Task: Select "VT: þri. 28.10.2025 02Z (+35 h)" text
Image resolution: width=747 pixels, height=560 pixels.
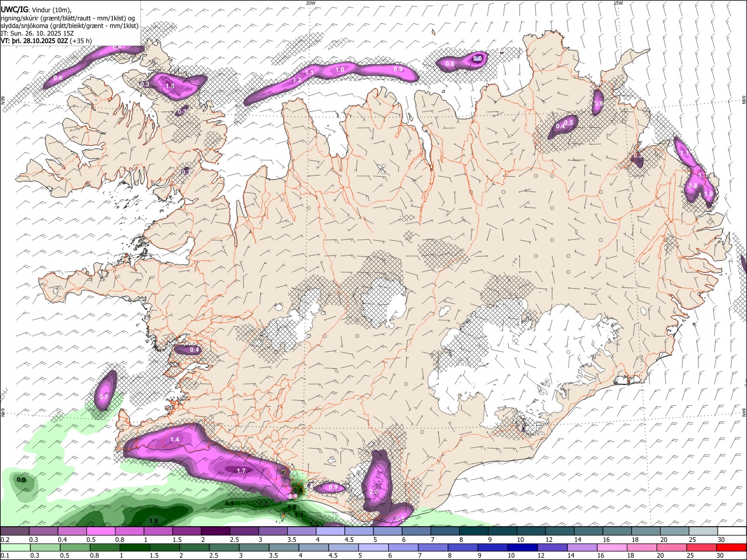Action: tap(46, 41)
